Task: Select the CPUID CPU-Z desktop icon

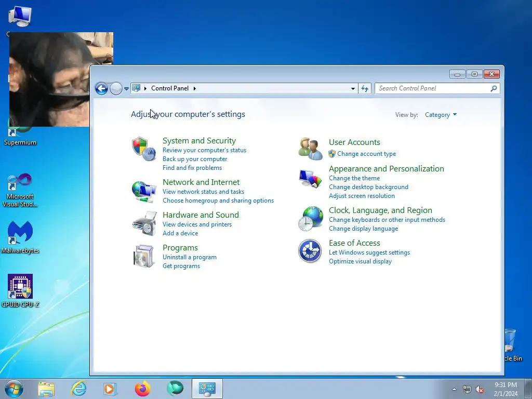Action: 20,291
